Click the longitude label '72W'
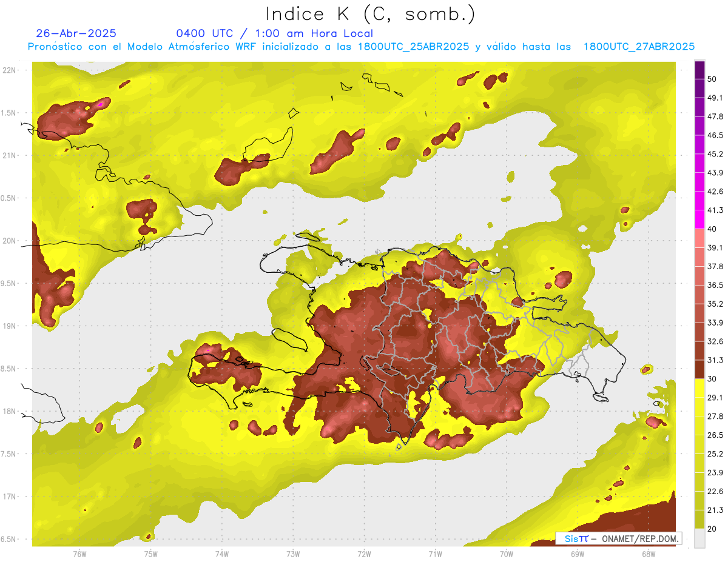 pos(364,554)
